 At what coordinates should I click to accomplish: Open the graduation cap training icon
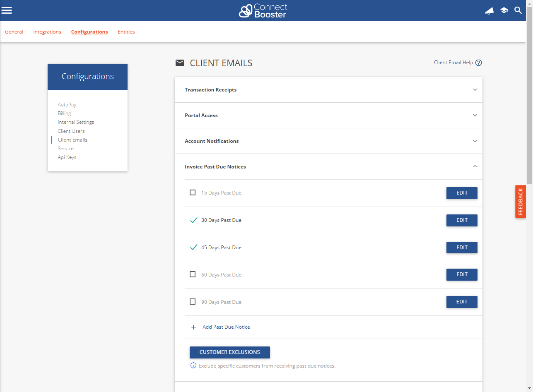click(504, 10)
